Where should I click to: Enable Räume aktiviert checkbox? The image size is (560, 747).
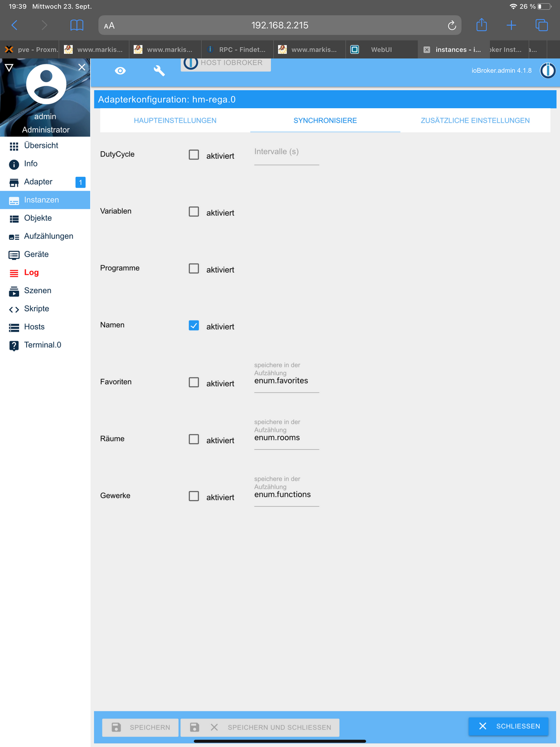194,439
